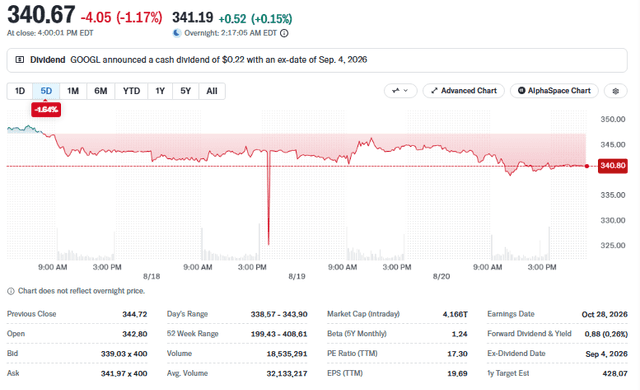Switch to the 6M range tab
The height and width of the screenshot is (390, 640).
[x=100, y=91]
